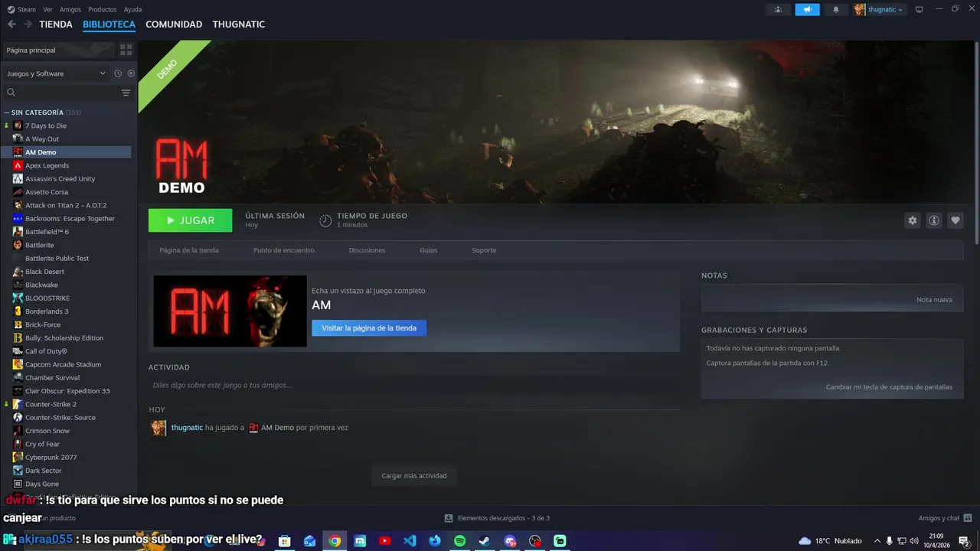
Task: Open Visual Studio Code from taskbar
Action: pyautogui.click(x=410, y=540)
